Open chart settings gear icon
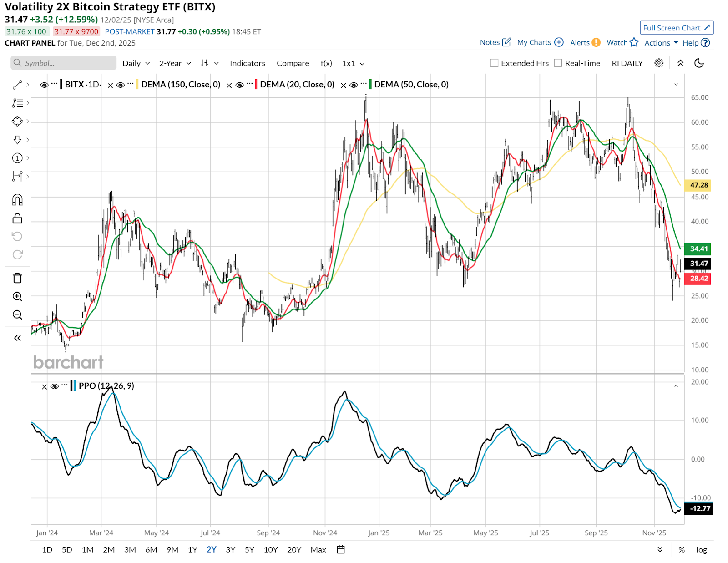The image size is (728, 563). tap(659, 63)
